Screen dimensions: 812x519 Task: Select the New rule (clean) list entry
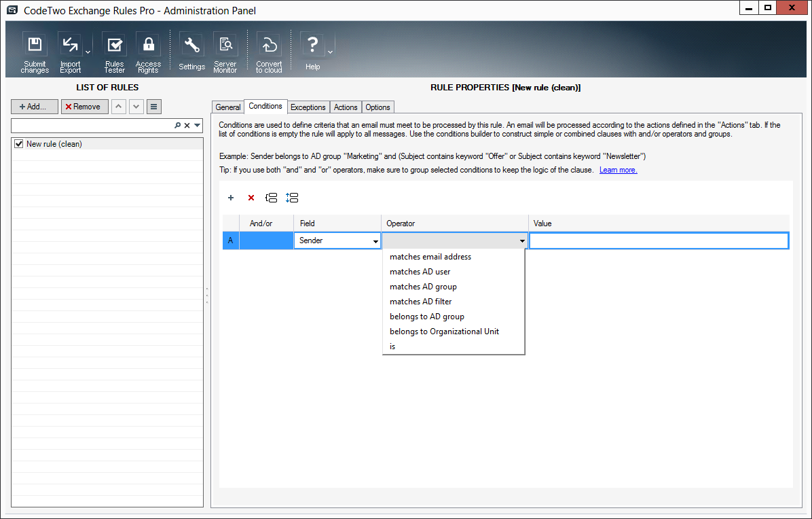click(x=107, y=144)
